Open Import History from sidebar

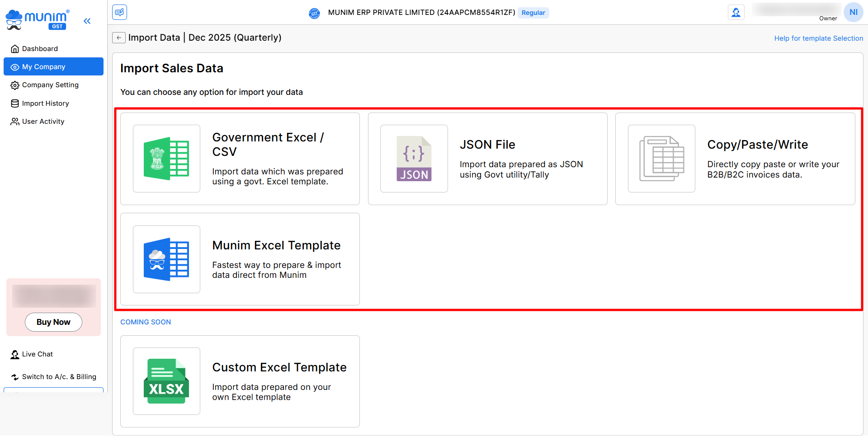click(x=45, y=103)
